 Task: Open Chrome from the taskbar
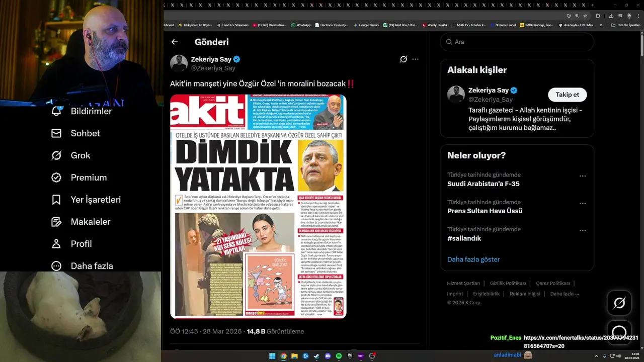tap(283, 356)
